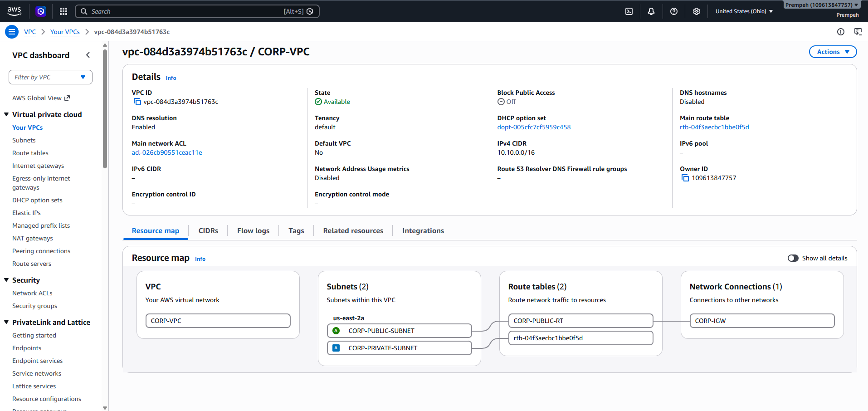Collapse the PrivateLink and Lattice section

(6, 322)
